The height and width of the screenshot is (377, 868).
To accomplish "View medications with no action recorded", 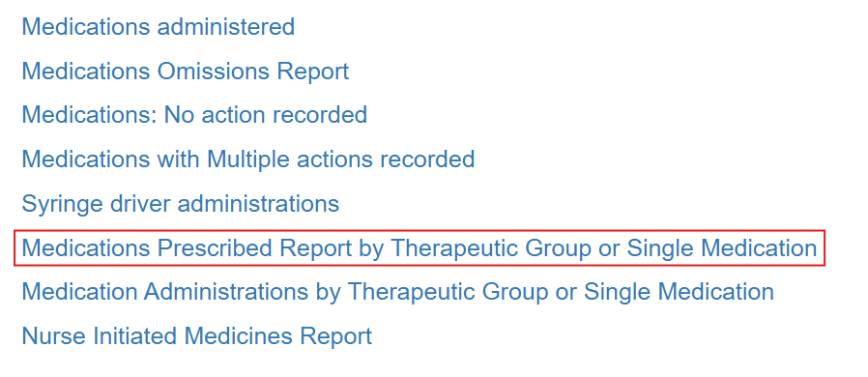I will click(194, 115).
